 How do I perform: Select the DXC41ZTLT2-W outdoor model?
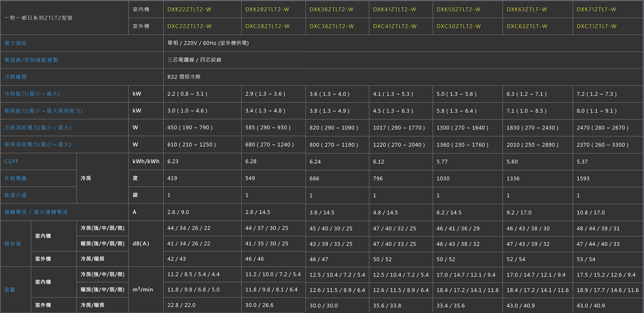click(x=395, y=26)
